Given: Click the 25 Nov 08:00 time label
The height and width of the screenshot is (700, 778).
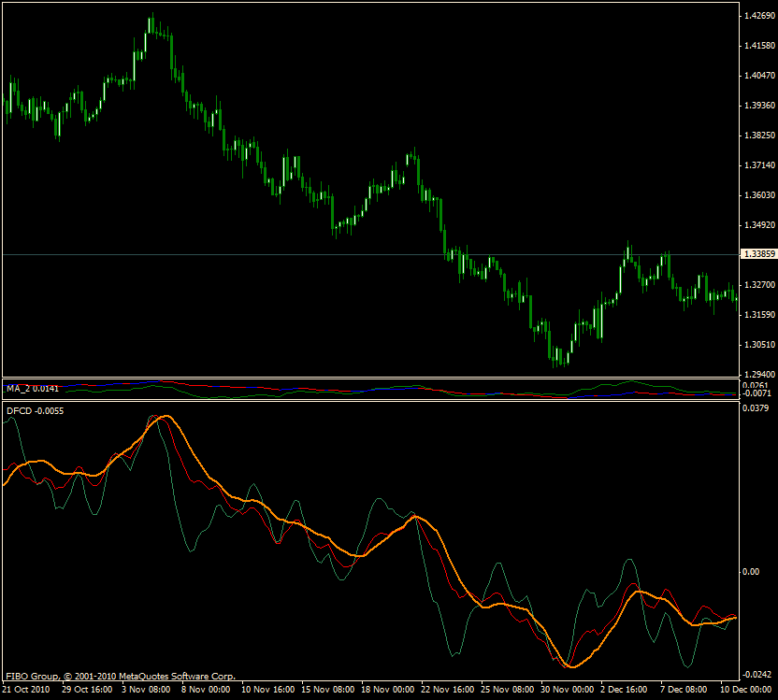Looking at the screenshot, I should click(x=507, y=690).
